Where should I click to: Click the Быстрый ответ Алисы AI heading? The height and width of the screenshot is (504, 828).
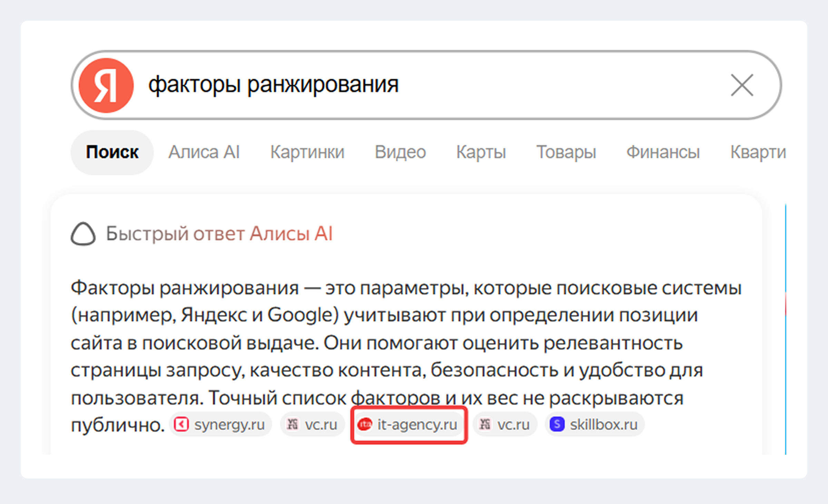219,234
